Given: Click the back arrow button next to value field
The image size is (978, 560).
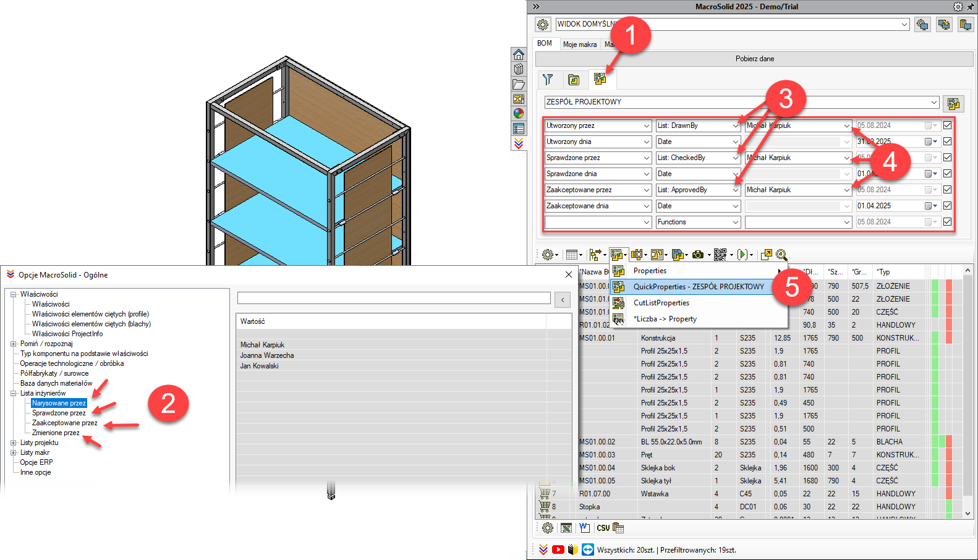Looking at the screenshot, I should tap(563, 300).
